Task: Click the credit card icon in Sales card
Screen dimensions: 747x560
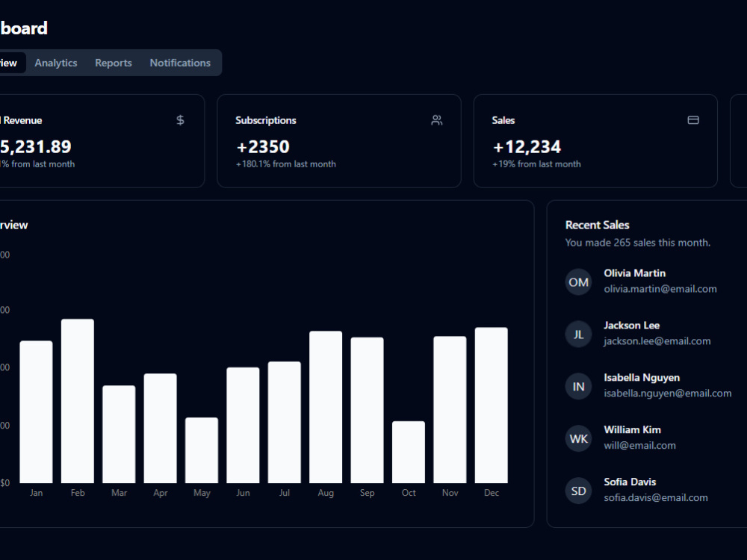Action: [x=693, y=120]
